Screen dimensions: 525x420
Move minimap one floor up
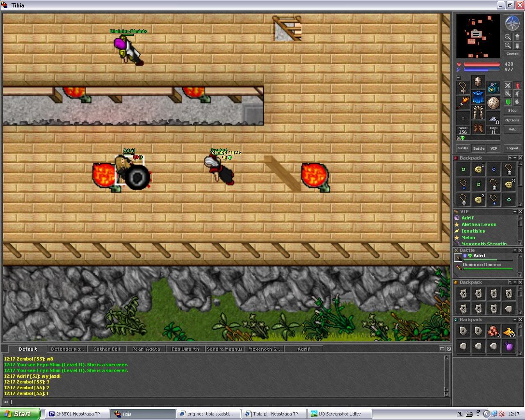click(517, 37)
